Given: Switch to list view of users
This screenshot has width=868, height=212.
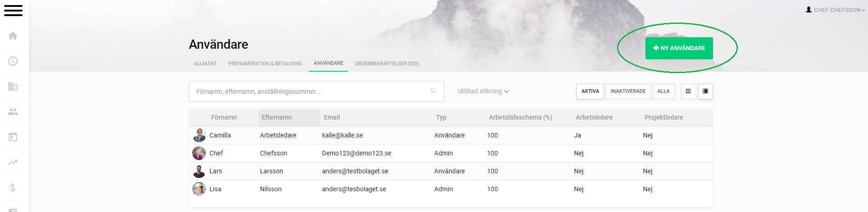Looking at the screenshot, I should click(705, 91).
